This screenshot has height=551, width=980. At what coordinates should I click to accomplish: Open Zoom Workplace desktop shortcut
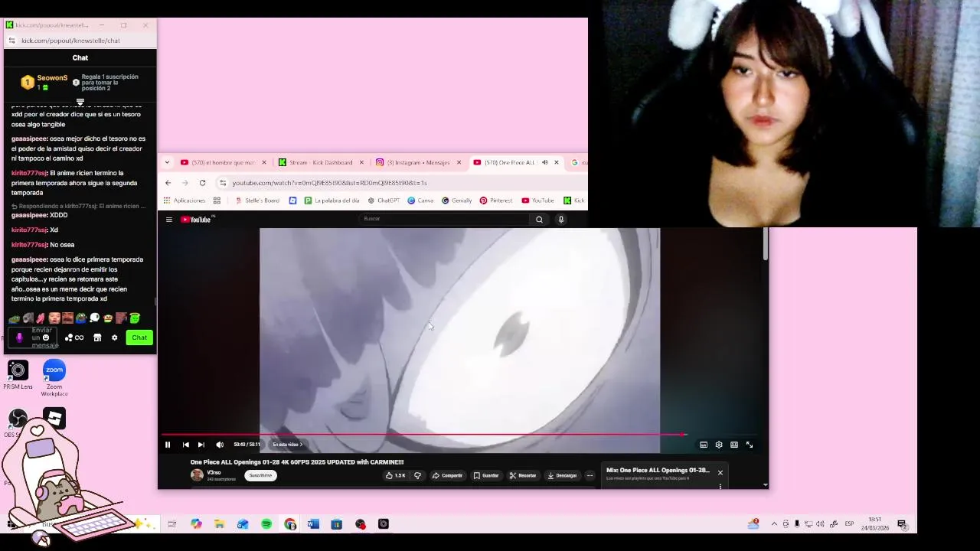pos(54,378)
